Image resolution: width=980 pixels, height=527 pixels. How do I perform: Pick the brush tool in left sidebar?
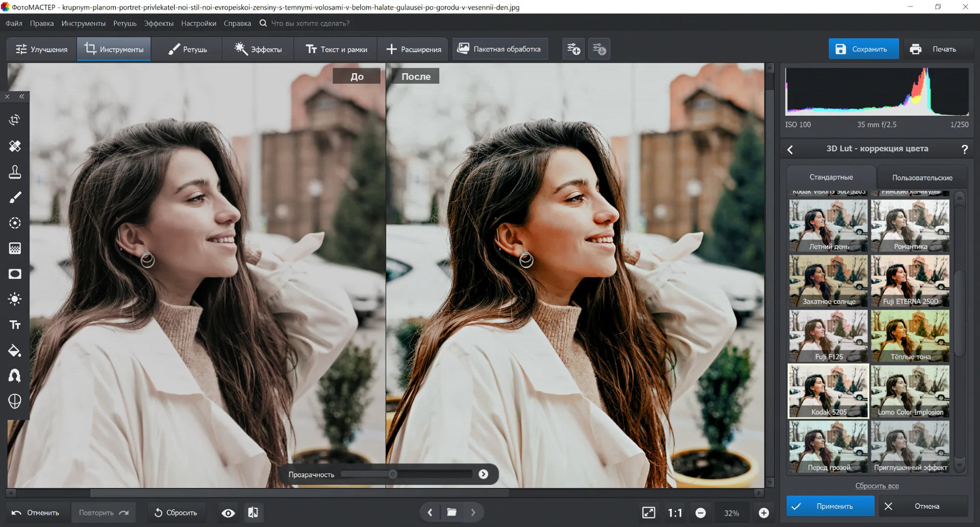(x=15, y=197)
